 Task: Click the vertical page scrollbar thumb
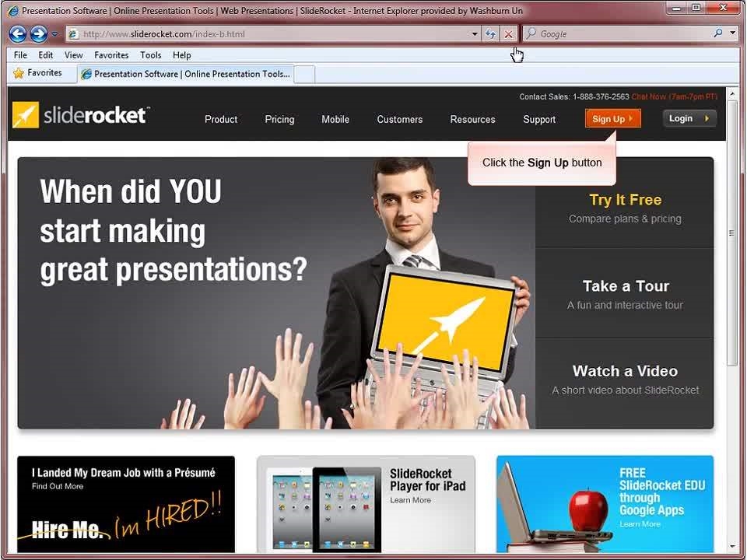click(x=731, y=233)
